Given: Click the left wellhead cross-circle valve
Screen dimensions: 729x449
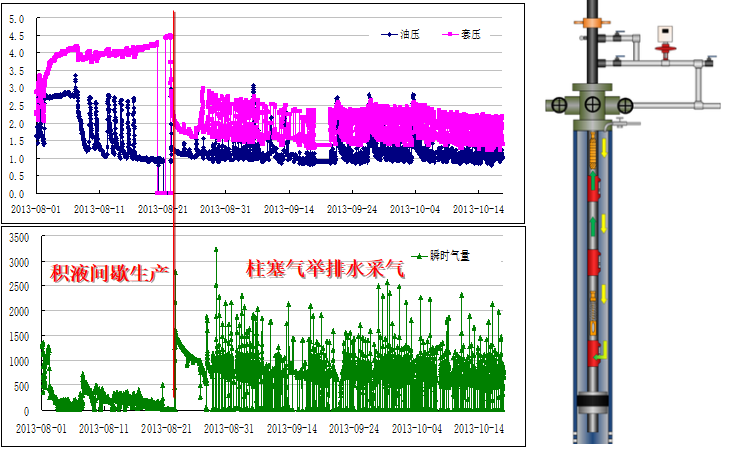Looking at the screenshot, I should (559, 106).
